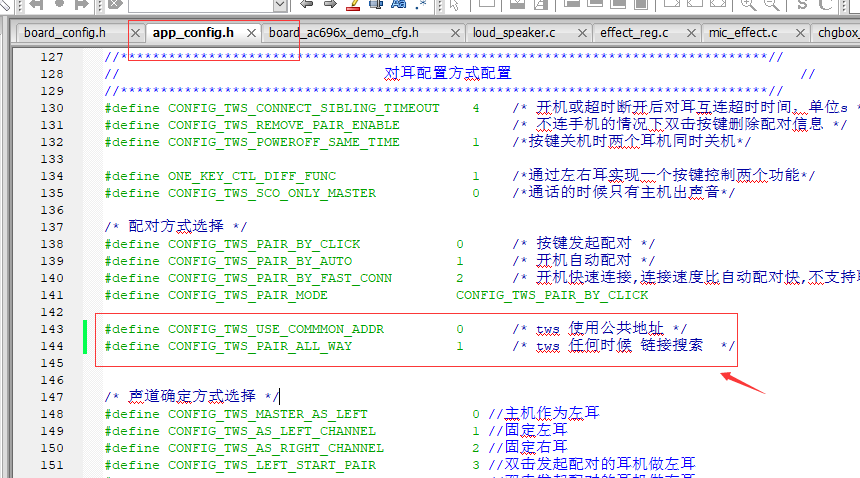The height and width of the screenshot is (478, 860).
Task: Close the effect_reg.c tab
Action: [x=692, y=33]
